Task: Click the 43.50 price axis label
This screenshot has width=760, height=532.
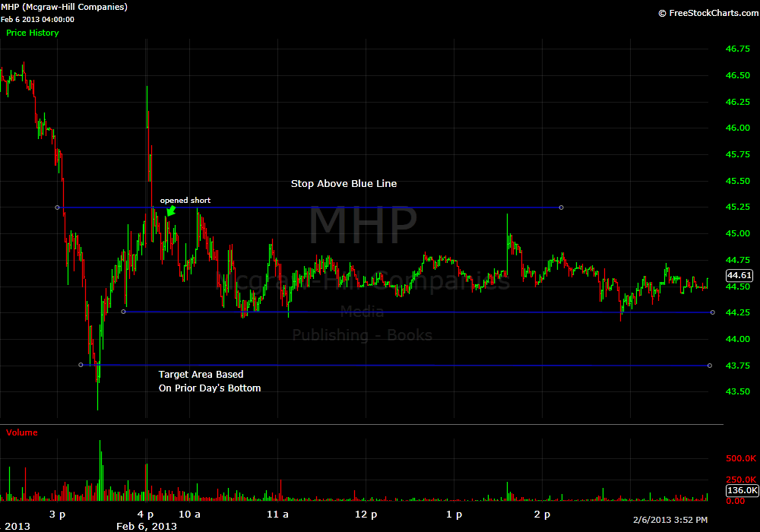Action: pyautogui.click(x=738, y=391)
